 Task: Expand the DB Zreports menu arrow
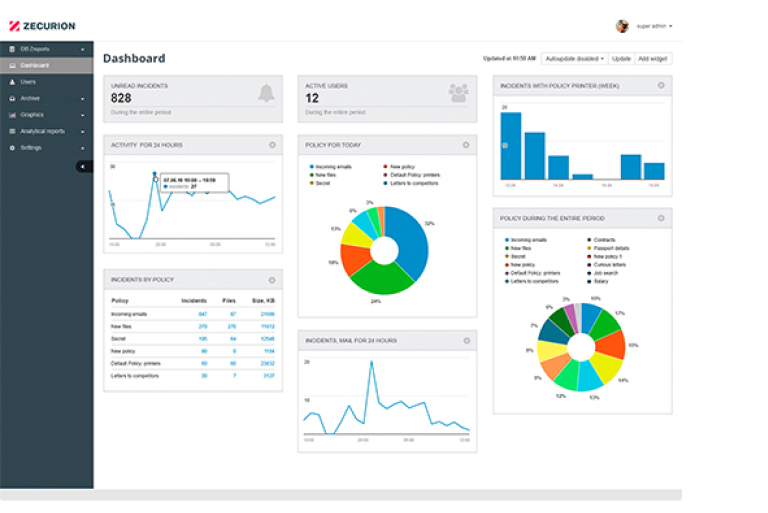click(x=82, y=49)
